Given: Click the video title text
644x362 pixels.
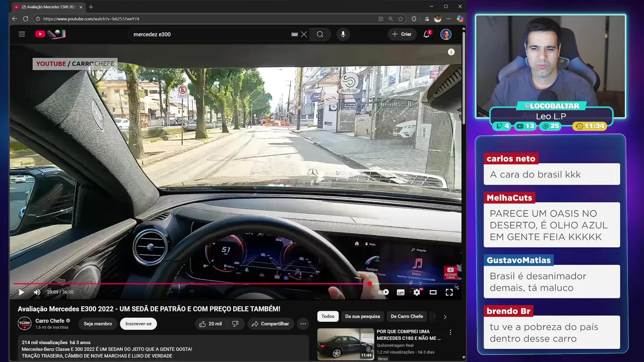Looking at the screenshot, I should (149, 309).
